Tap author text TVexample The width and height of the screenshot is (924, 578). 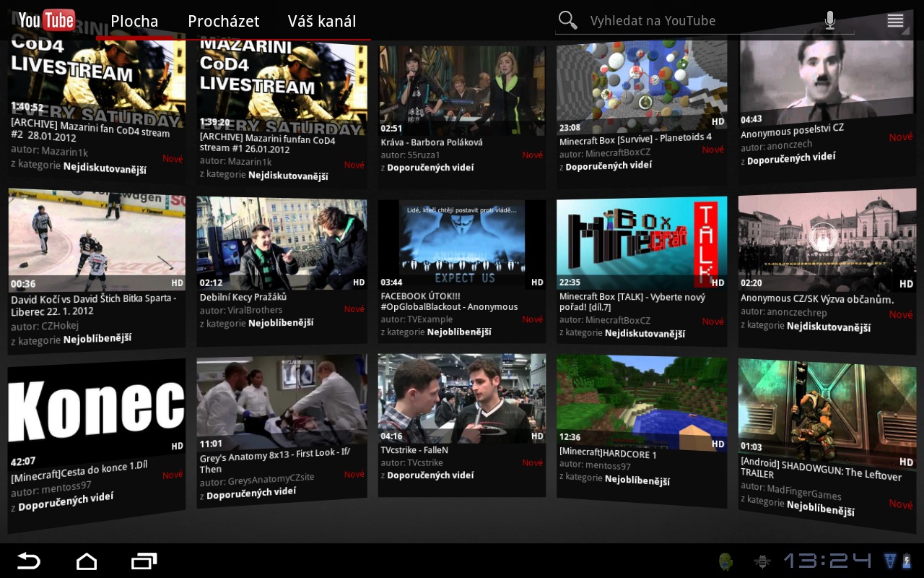click(430, 319)
